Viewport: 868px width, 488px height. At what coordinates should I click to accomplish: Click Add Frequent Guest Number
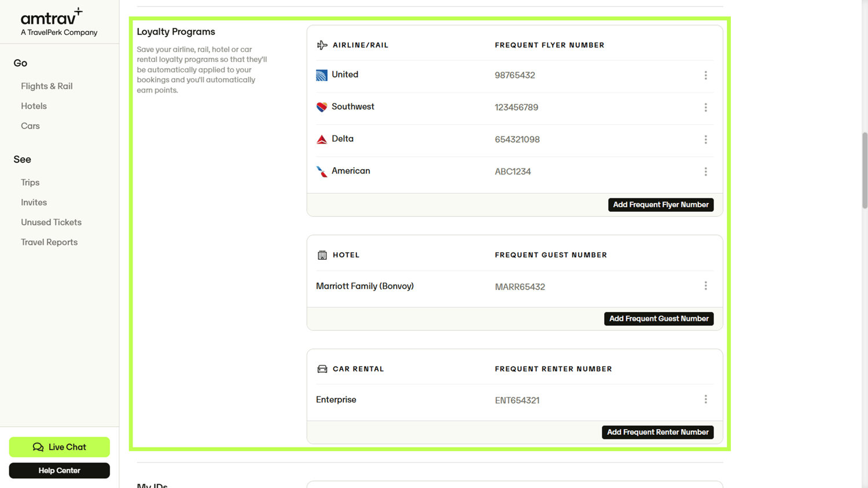click(659, 318)
